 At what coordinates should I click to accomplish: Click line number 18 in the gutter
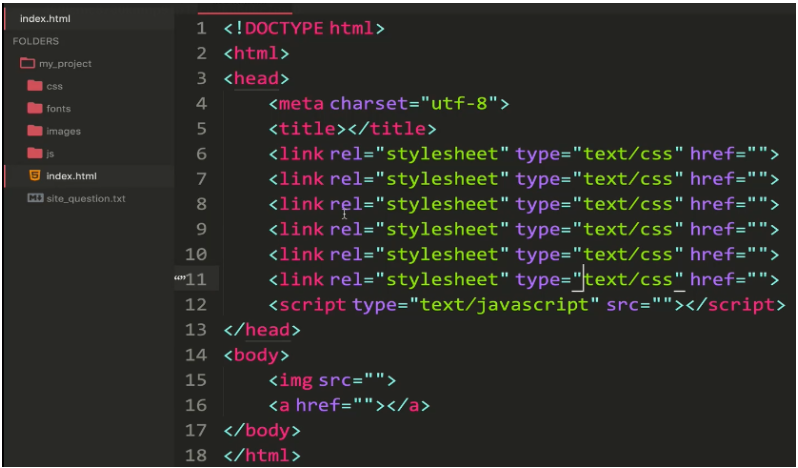pos(196,455)
